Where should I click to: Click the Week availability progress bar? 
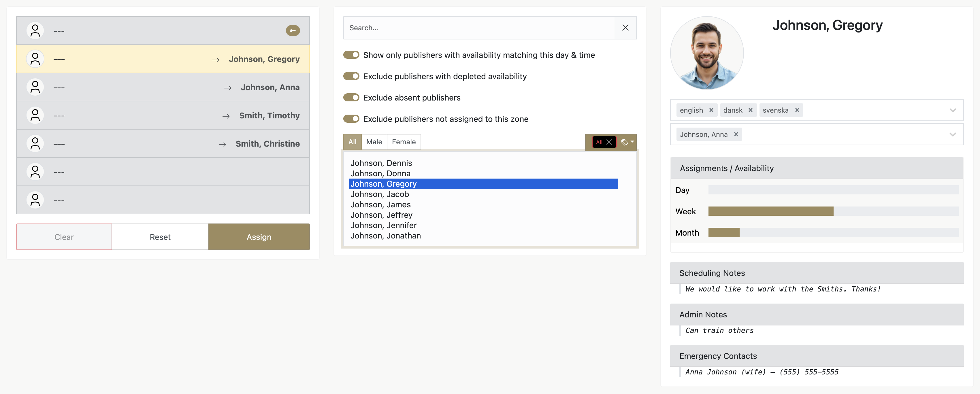click(x=833, y=211)
